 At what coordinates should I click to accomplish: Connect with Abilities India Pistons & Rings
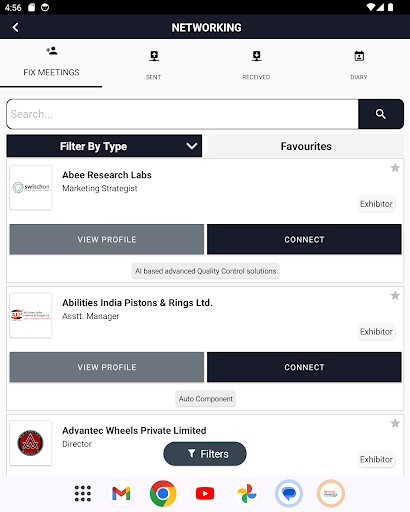[x=304, y=367]
